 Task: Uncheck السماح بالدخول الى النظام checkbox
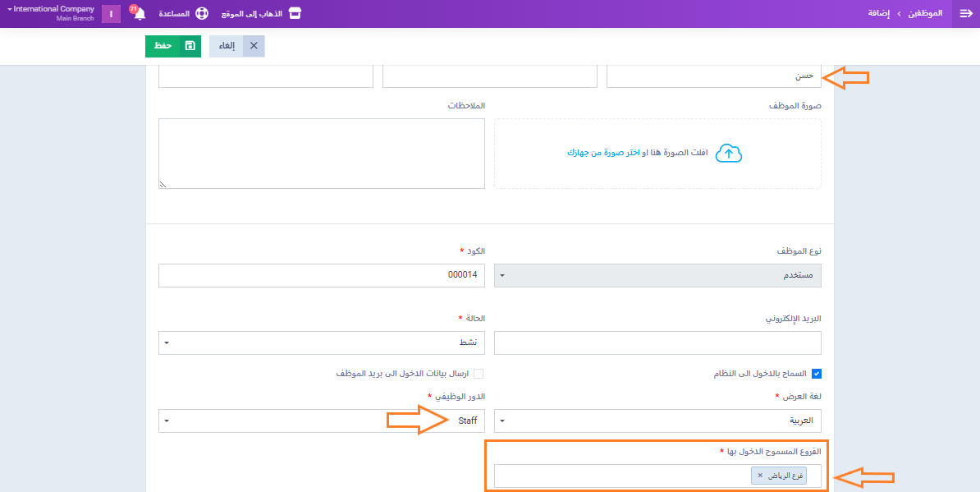click(x=816, y=374)
